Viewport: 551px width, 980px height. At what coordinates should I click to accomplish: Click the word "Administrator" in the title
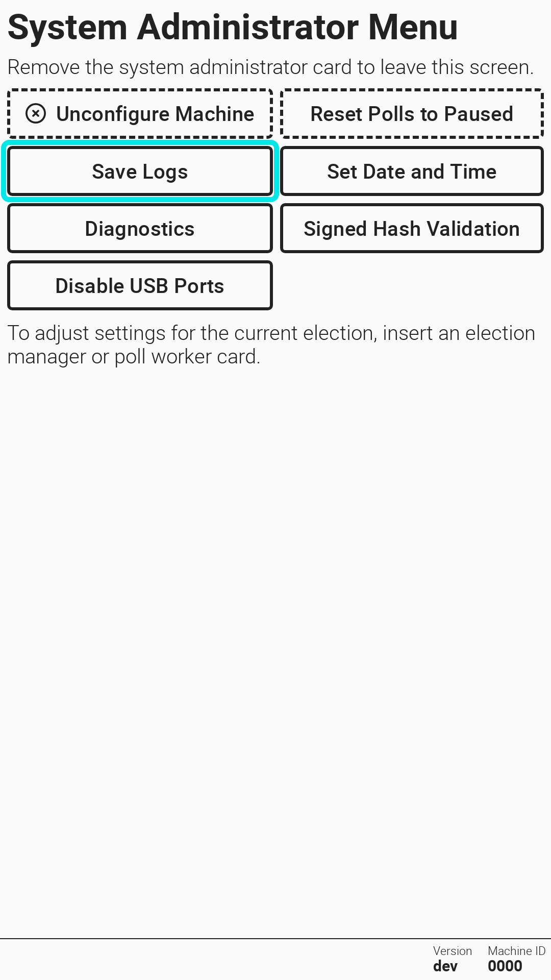point(249,27)
